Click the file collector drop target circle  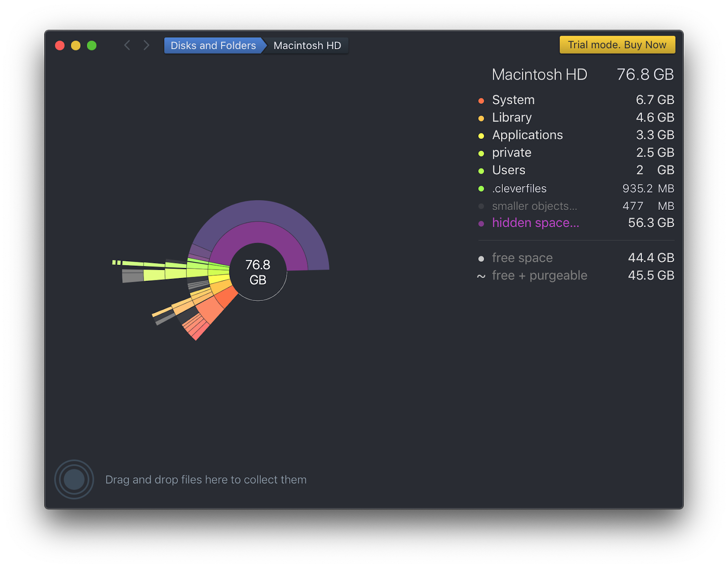(x=74, y=479)
